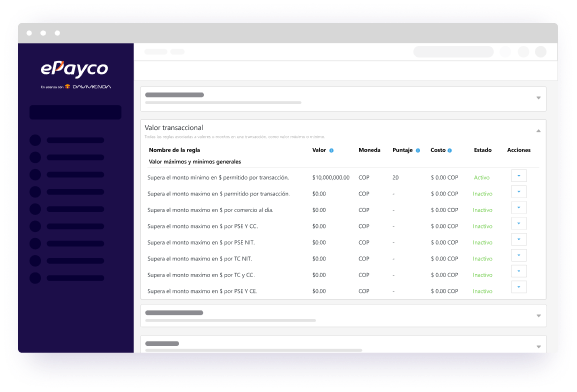
Task: Expand the panel directly below Valor transaccional
Action: [x=538, y=316]
